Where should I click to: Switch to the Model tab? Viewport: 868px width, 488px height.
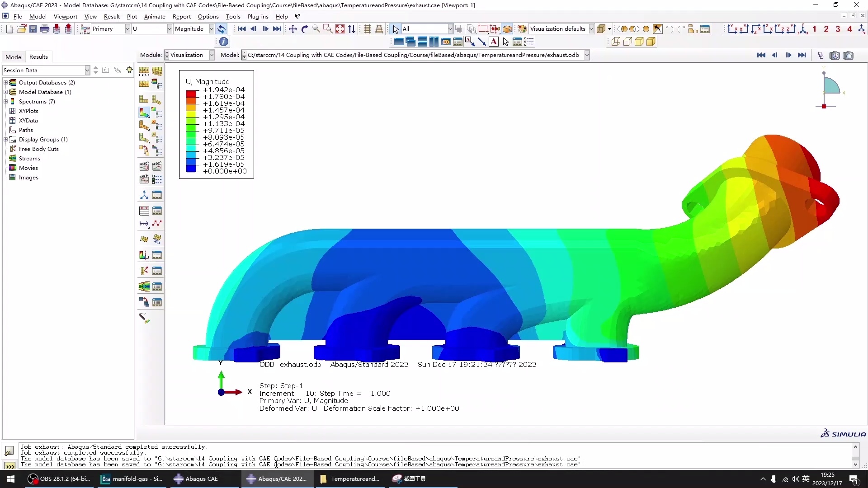click(x=14, y=57)
